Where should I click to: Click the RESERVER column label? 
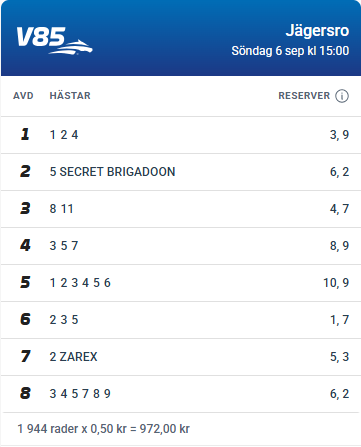click(304, 96)
